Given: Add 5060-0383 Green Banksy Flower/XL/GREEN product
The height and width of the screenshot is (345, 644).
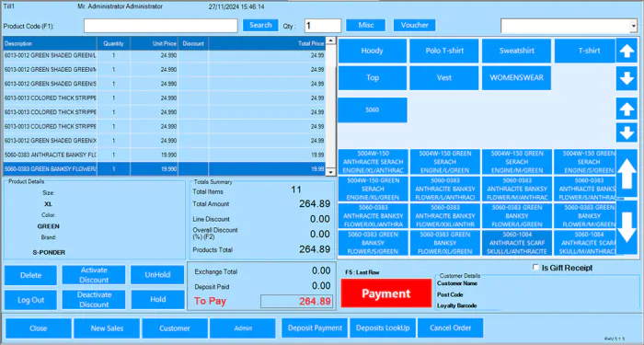Looking at the screenshot, I should click(444, 243).
